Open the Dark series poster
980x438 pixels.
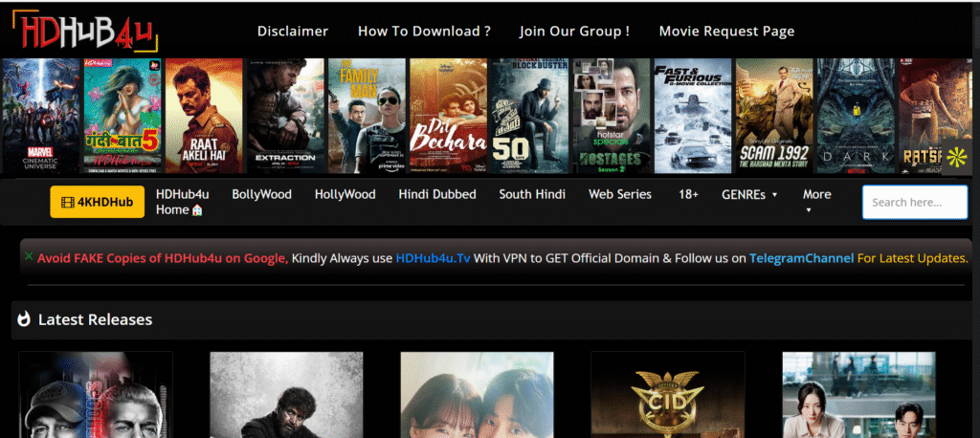[856, 116]
